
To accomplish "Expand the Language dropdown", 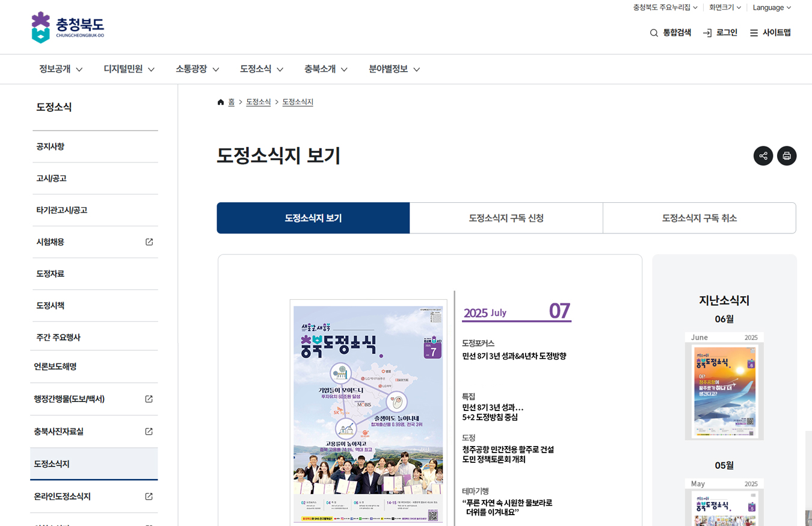I will click(772, 8).
